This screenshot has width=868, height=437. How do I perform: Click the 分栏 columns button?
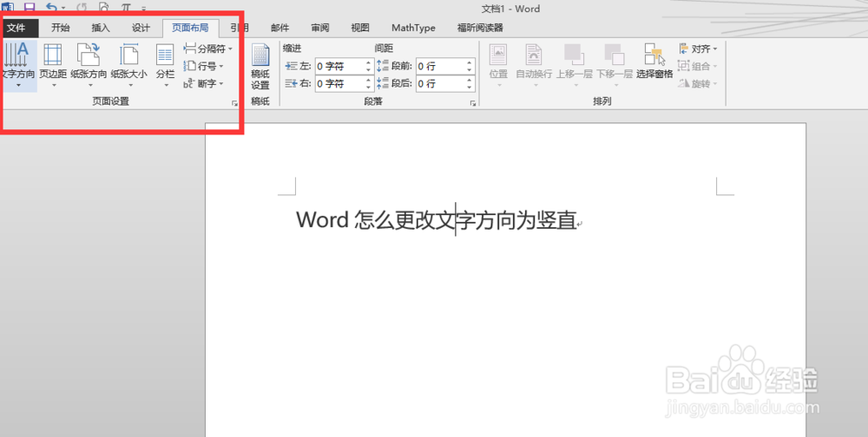point(165,65)
